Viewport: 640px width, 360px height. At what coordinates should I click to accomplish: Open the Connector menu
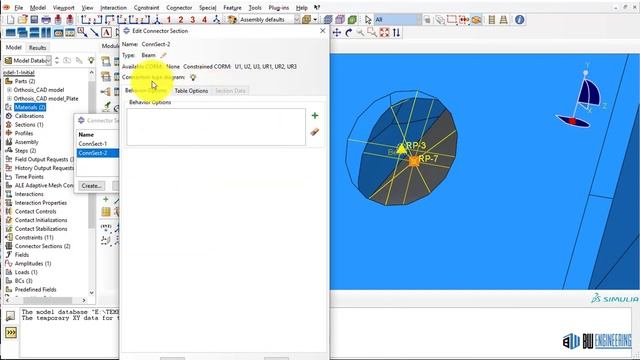pos(179,7)
